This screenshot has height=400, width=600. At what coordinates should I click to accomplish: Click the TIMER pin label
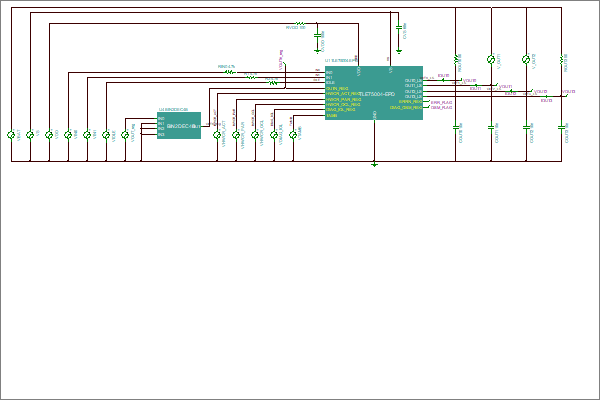click(x=331, y=116)
